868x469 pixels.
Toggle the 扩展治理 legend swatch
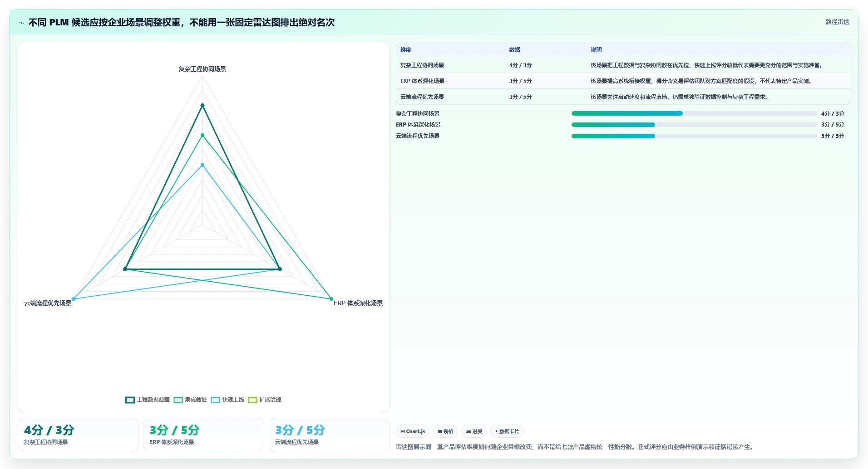tap(252, 400)
